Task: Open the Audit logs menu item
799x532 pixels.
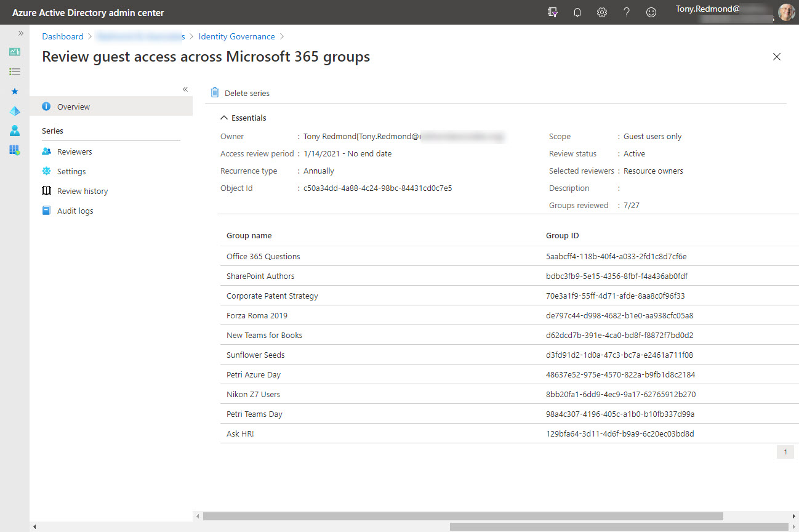Action: pos(75,211)
